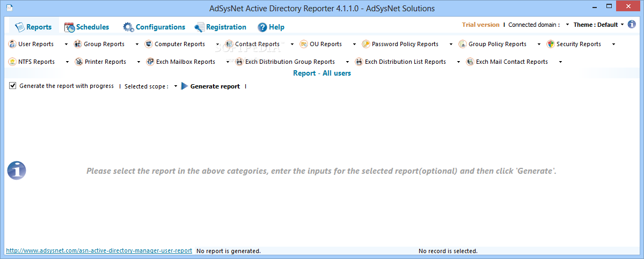Open the Registration tab

pyautogui.click(x=220, y=27)
